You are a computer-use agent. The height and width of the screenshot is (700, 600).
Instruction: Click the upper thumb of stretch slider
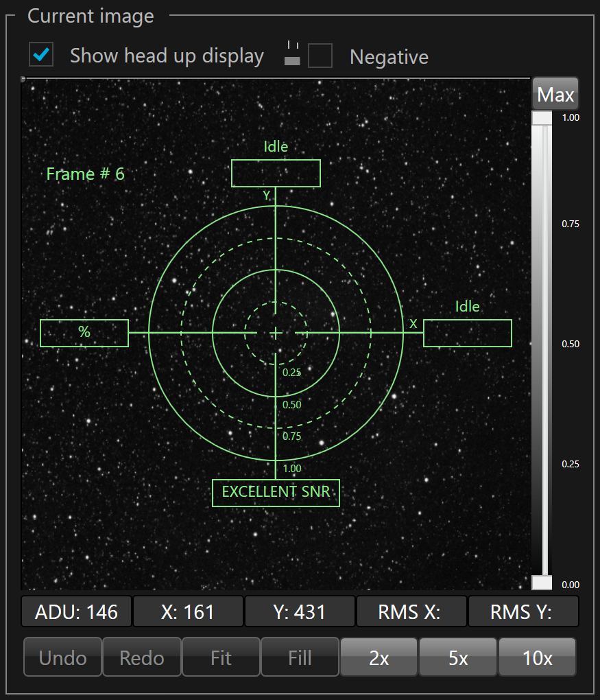(x=542, y=118)
